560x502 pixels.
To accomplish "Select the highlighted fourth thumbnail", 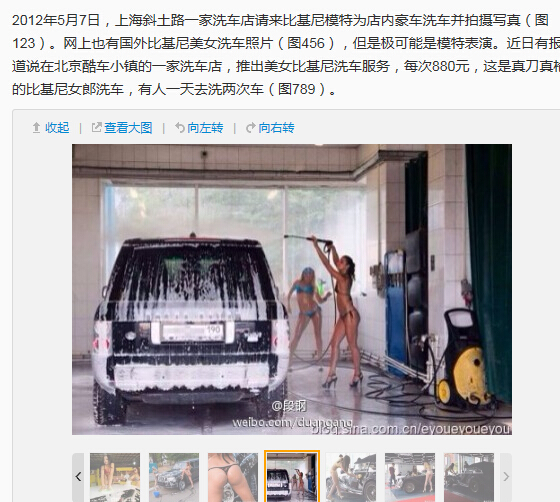I will click(292, 477).
